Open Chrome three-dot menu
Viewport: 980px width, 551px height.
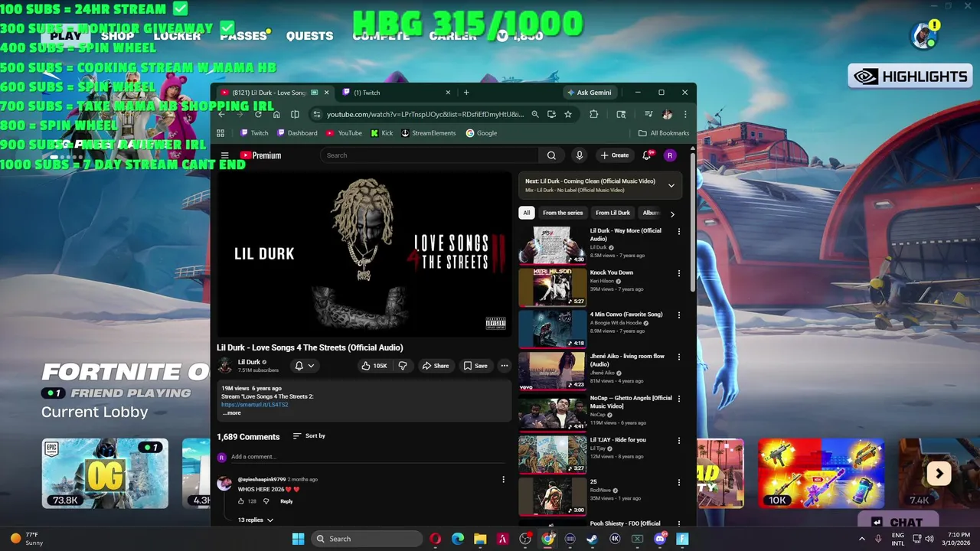685,114
